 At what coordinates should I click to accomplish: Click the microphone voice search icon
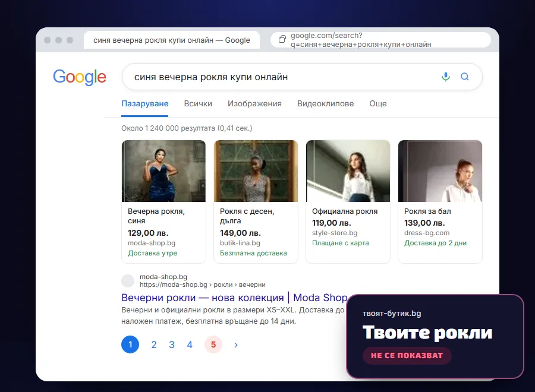[x=446, y=77]
